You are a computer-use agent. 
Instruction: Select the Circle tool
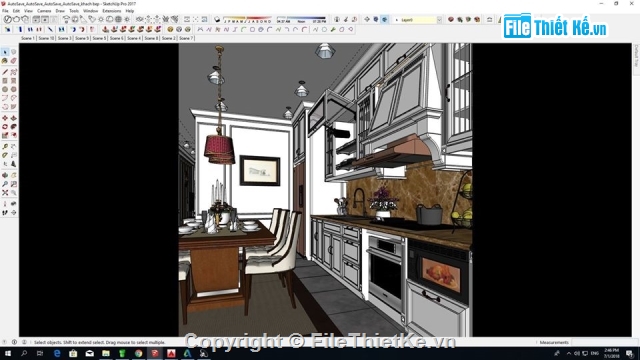[x=5, y=89]
